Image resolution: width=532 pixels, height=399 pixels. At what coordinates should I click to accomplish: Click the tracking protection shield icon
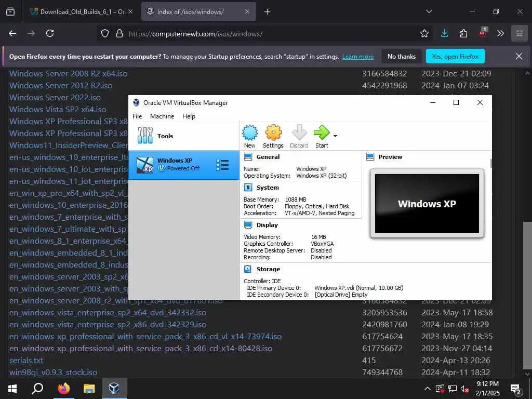point(105,33)
